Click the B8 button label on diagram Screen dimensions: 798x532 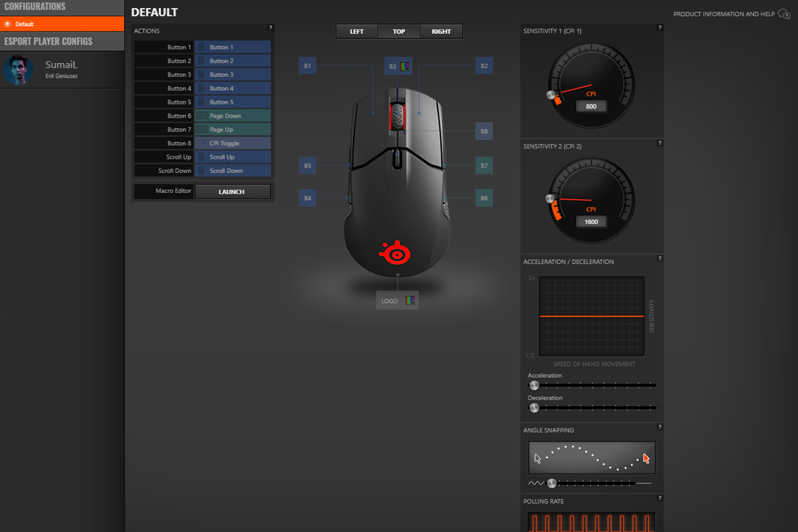484,132
